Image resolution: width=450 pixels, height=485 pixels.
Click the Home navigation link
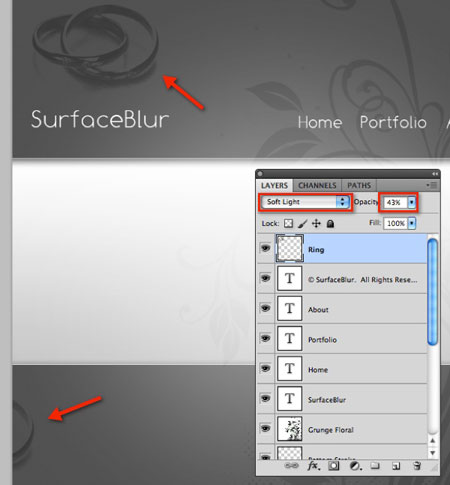320,122
